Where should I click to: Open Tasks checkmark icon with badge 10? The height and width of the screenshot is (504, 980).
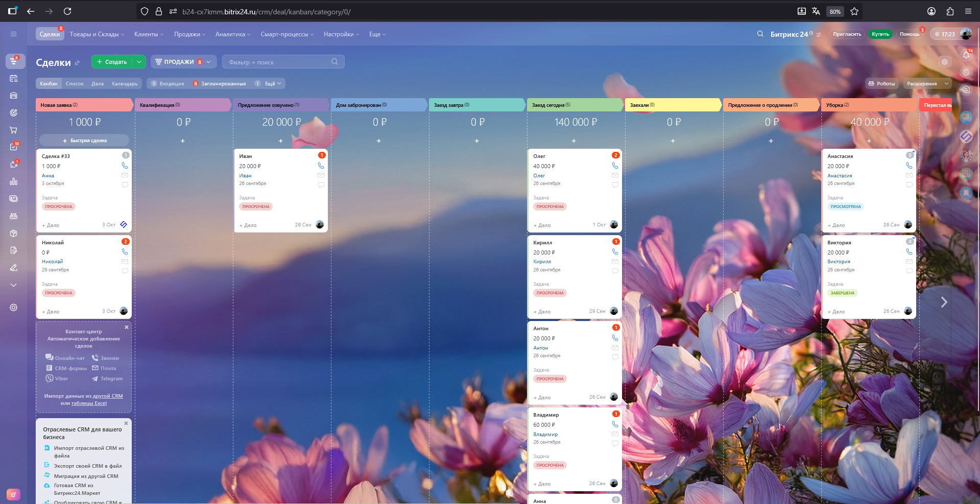point(14,147)
